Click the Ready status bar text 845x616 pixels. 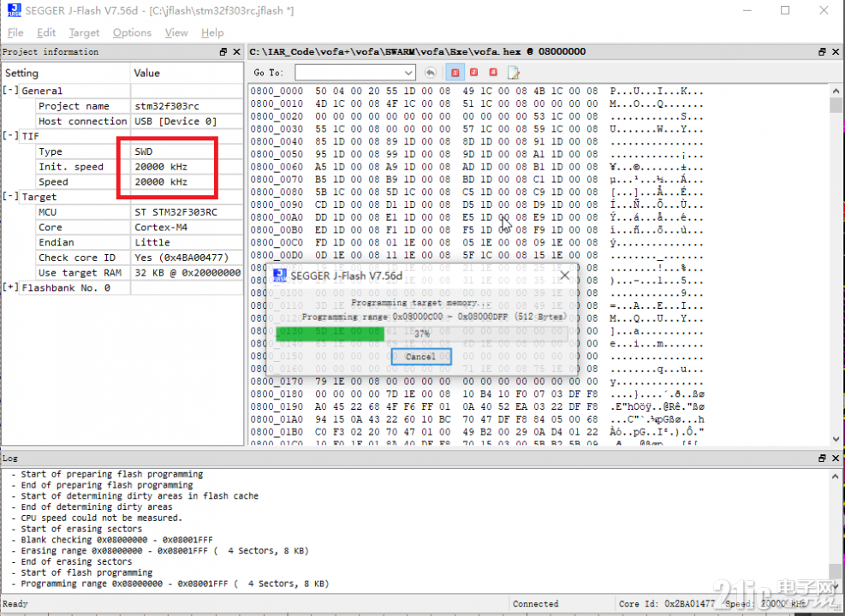(15, 604)
